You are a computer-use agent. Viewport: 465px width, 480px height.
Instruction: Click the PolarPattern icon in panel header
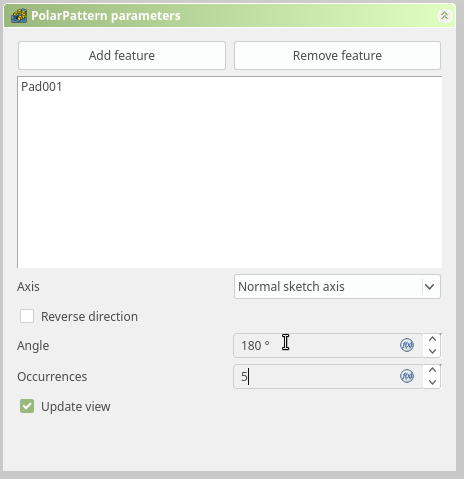point(19,16)
